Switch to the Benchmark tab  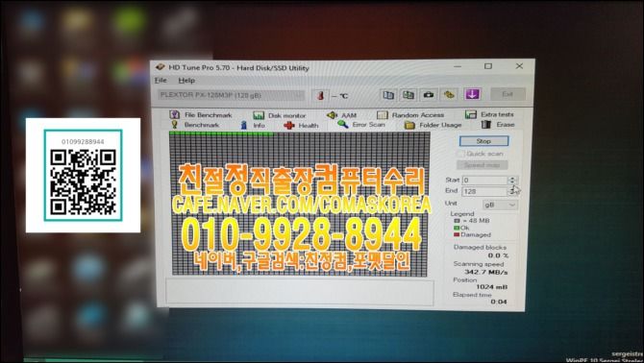pos(195,125)
